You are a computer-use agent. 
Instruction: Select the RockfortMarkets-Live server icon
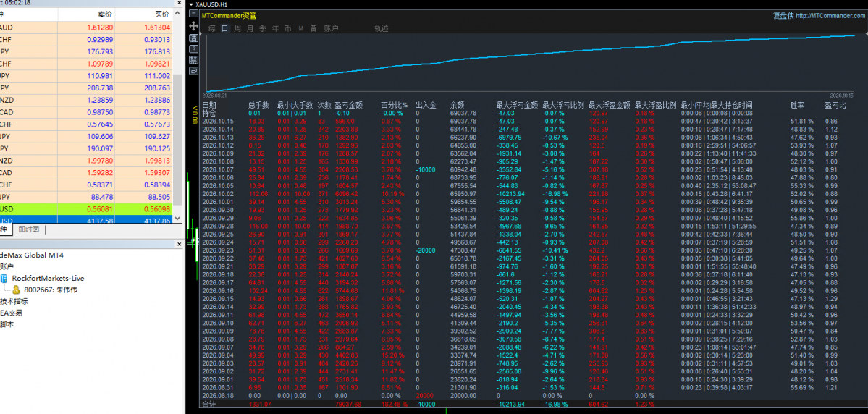(x=4, y=278)
